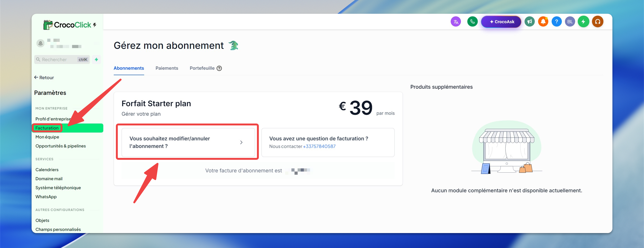Switch to the Abonnements tab
644x248 pixels.
pyautogui.click(x=129, y=68)
